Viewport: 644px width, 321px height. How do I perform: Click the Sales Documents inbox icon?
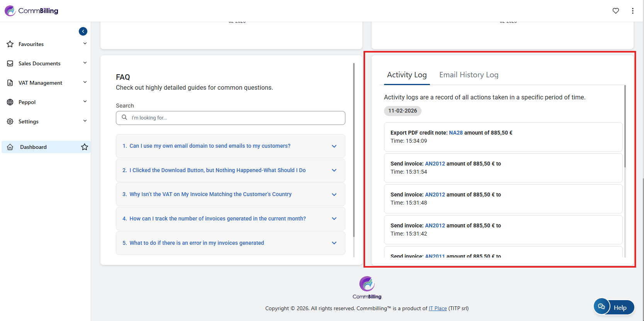(x=10, y=63)
